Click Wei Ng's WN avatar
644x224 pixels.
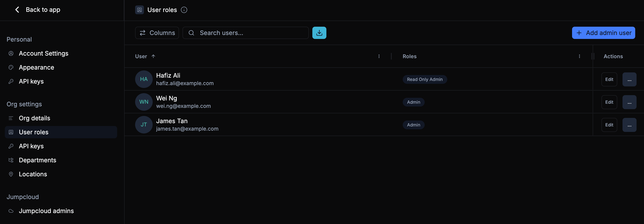143,102
